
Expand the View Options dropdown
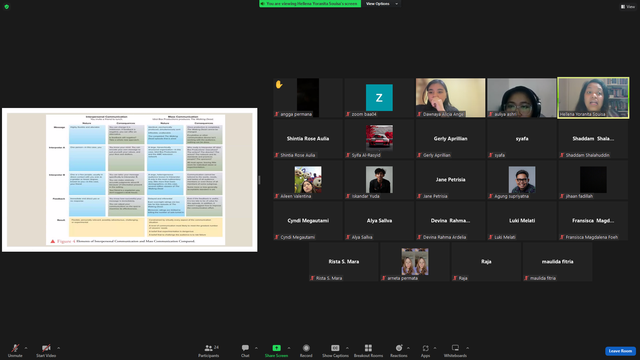[382, 4]
